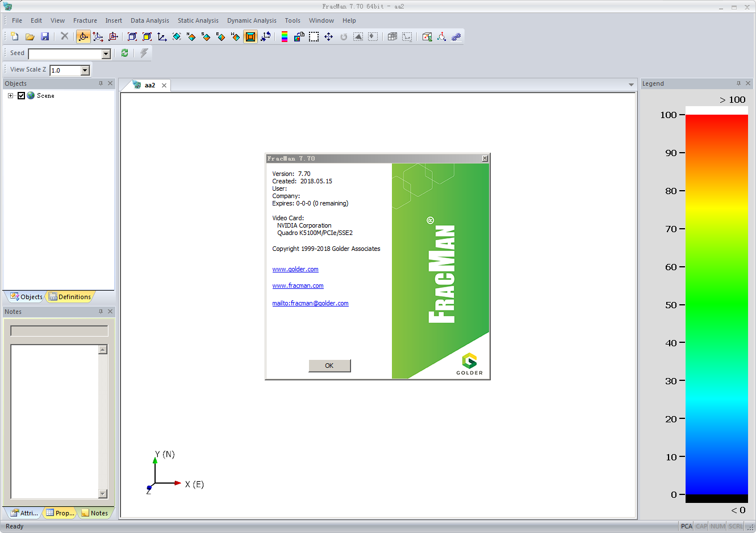Click the mailto:fracman@golder.com link
This screenshot has height=533, width=756.
pos(310,303)
